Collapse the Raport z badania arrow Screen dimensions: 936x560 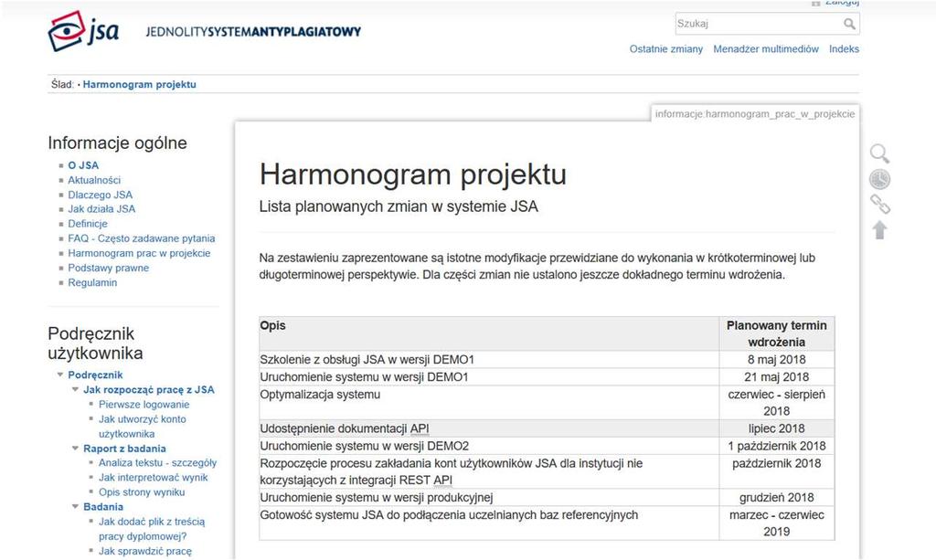75,449
